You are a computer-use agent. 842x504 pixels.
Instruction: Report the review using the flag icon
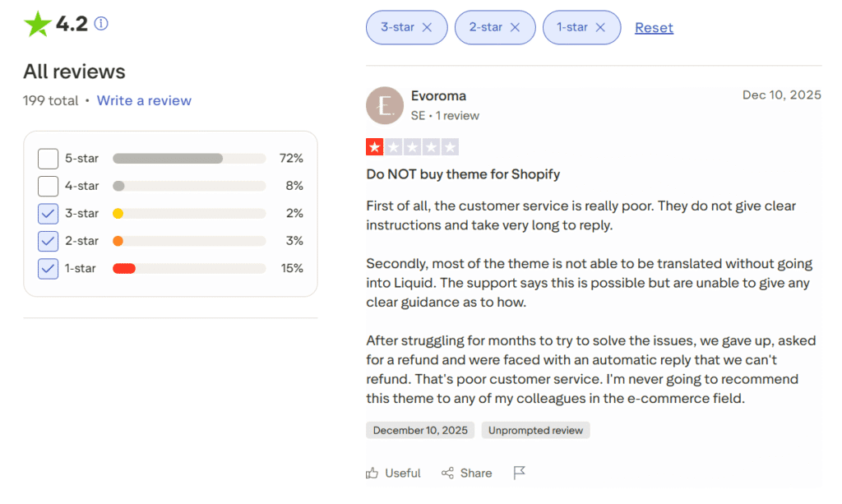point(519,473)
